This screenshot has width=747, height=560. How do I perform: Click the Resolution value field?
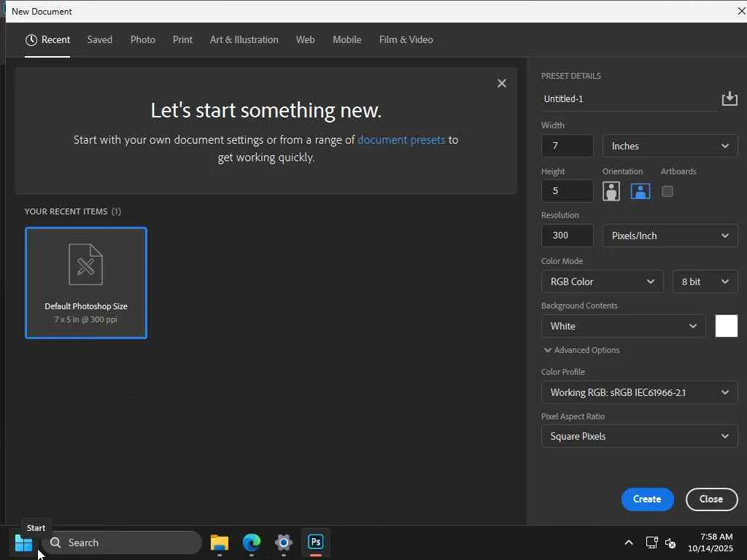click(x=568, y=236)
